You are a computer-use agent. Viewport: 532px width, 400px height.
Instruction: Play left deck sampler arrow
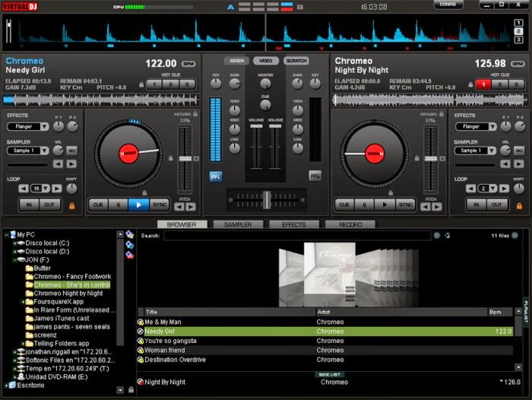click(71, 164)
